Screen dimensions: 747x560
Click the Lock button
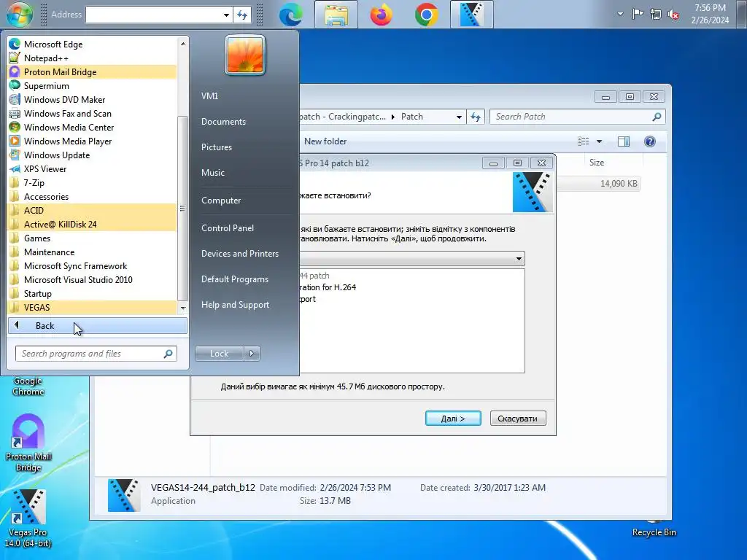coord(219,354)
